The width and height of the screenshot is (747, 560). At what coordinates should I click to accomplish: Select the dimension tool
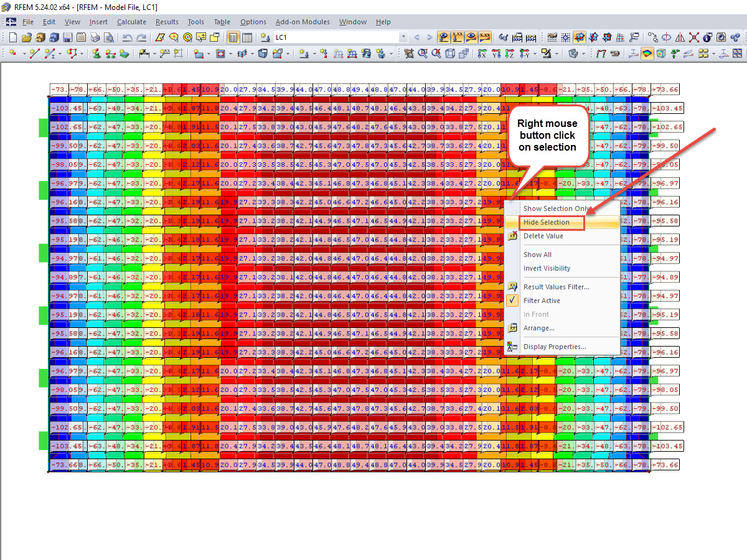(144, 54)
